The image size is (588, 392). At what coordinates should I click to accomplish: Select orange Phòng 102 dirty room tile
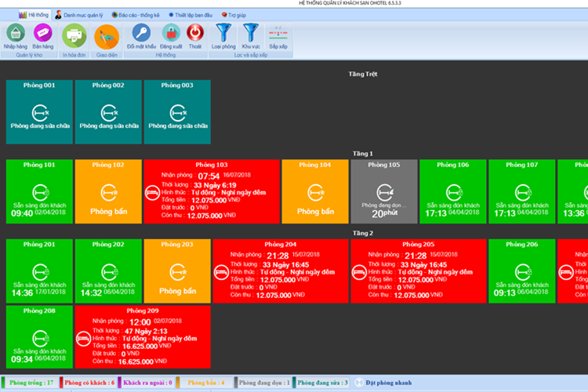(108, 191)
